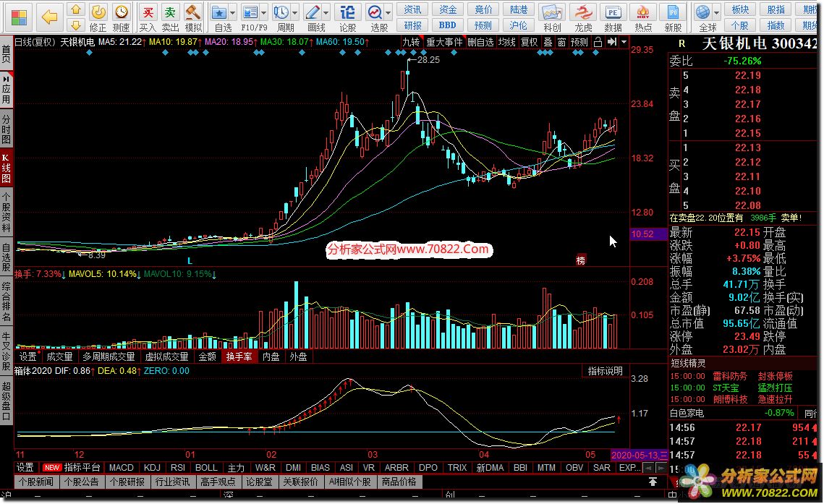The height and width of the screenshot is (504, 824).
Task: Open the 模拟 gavel icon
Action: tap(193, 12)
